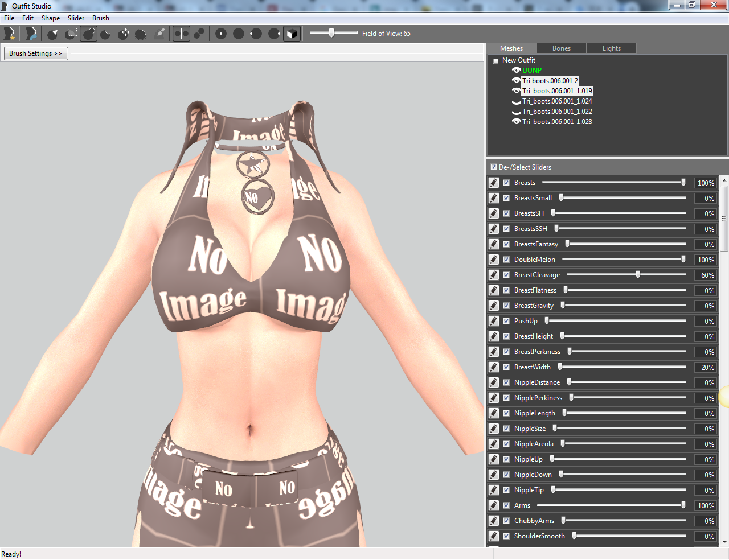
Task: Click the BreastCleavage value field showing 60%
Action: 706,275
